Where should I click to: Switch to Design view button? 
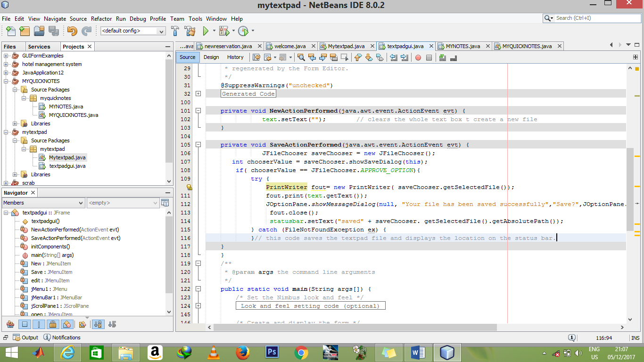pyautogui.click(x=211, y=57)
